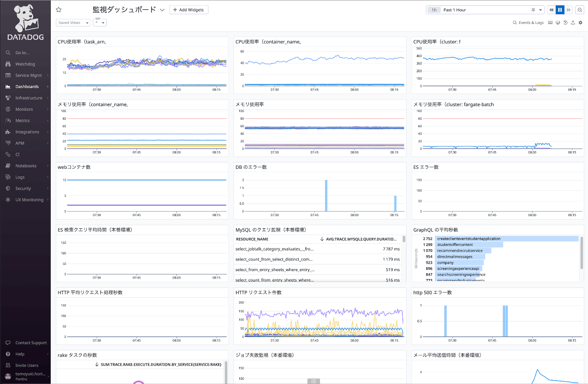Open Events & Logs search
Viewport: 588px width, 384px height.
coord(528,23)
